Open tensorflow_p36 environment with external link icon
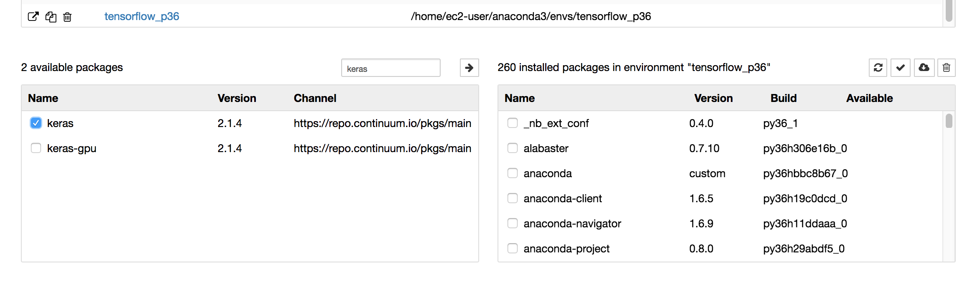Viewport: 980px width, 290px height. [33, 17]
